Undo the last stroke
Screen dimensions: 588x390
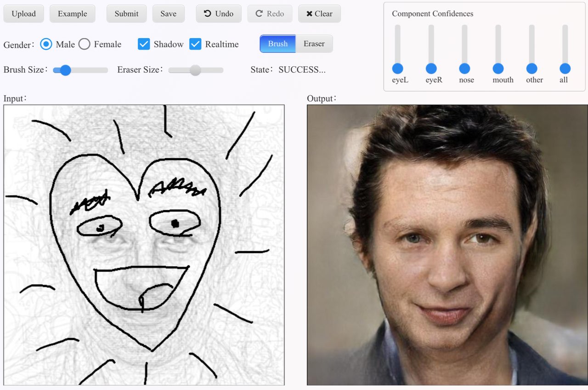pyautogui.click(x=219, y=14)
